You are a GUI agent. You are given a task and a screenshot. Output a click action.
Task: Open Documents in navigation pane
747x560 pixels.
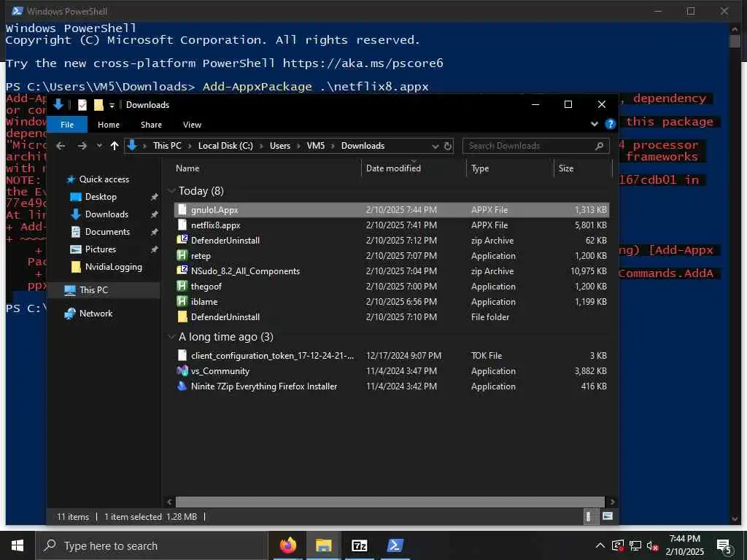[x=107, y=232]
